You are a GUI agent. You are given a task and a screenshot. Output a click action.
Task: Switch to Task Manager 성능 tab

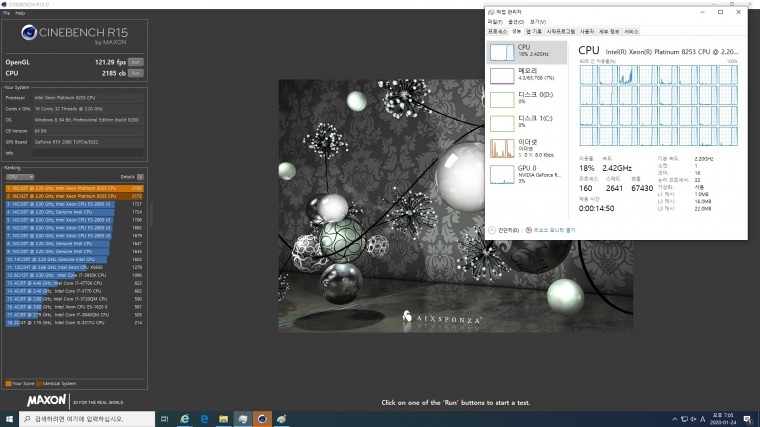coord(516,32)
